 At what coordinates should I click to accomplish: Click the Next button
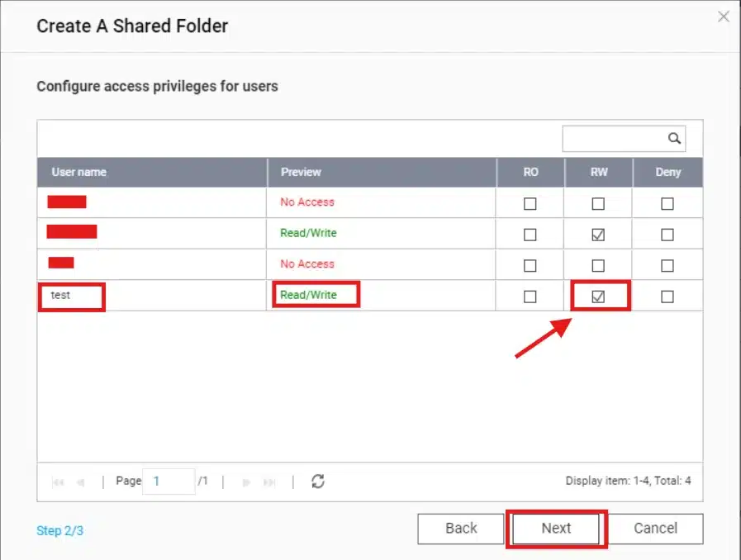(556, 529)
